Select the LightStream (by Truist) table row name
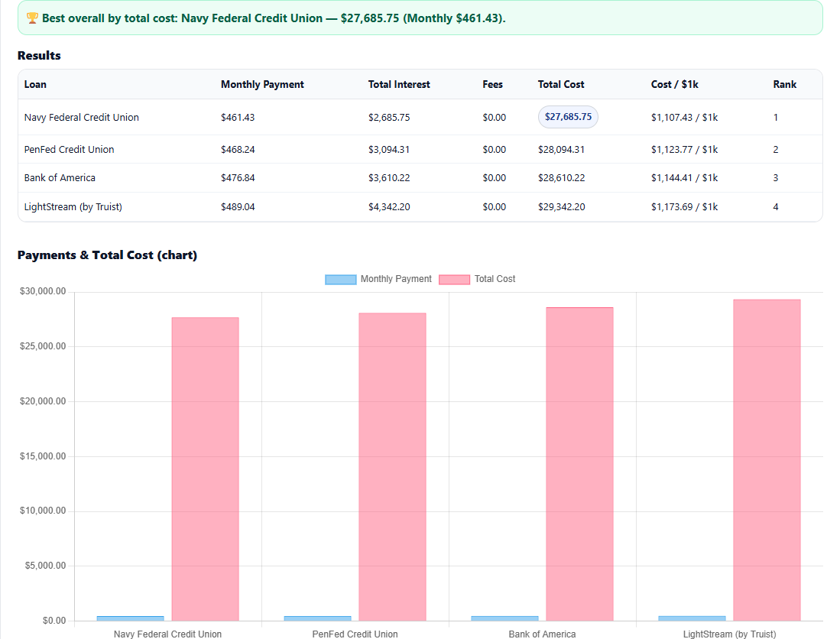This screenshot has height=639, width=840. click(x=73, y=206)
